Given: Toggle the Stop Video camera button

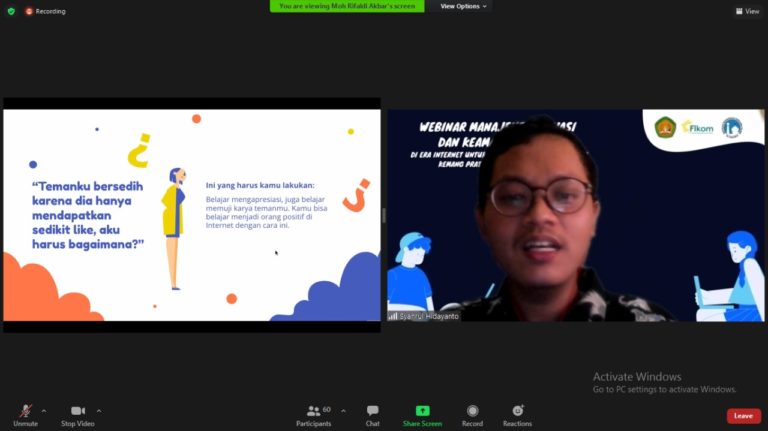Looking at the screenshot, I should [77, 411].
